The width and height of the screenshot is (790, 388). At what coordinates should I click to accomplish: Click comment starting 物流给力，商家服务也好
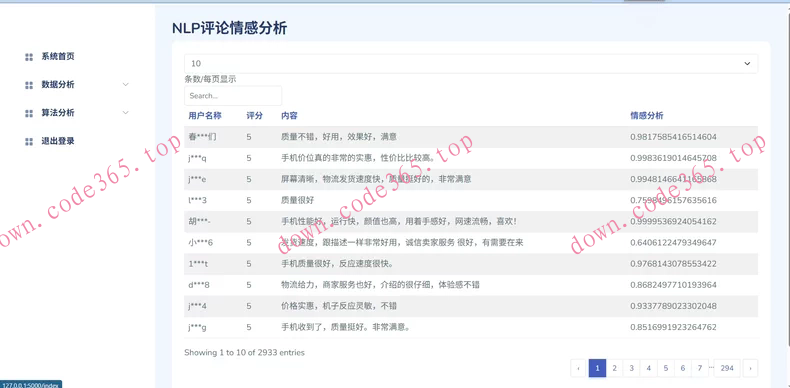coord(380,285)
